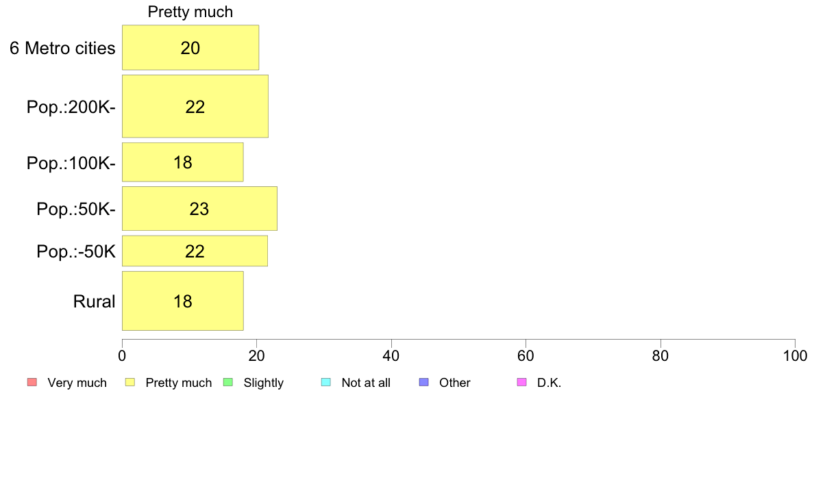
Task: Select the Pop.:-50K bar showing 22
Action: click(x=195, y=251)
